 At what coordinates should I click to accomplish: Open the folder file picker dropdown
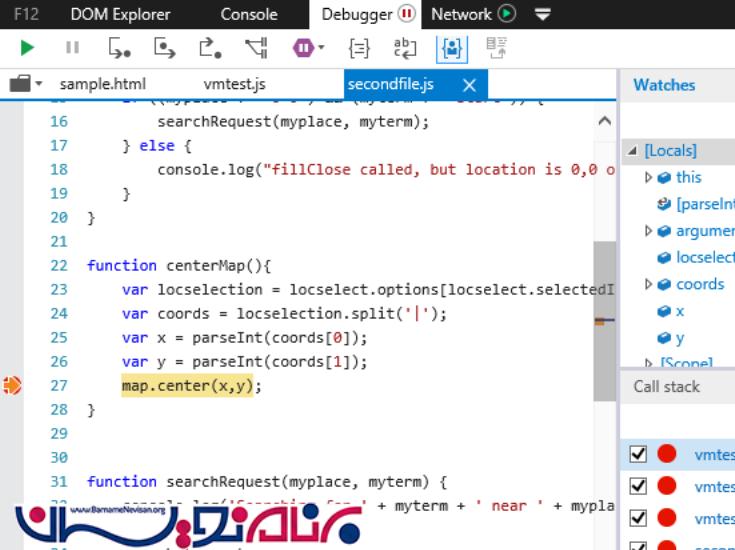25,84
